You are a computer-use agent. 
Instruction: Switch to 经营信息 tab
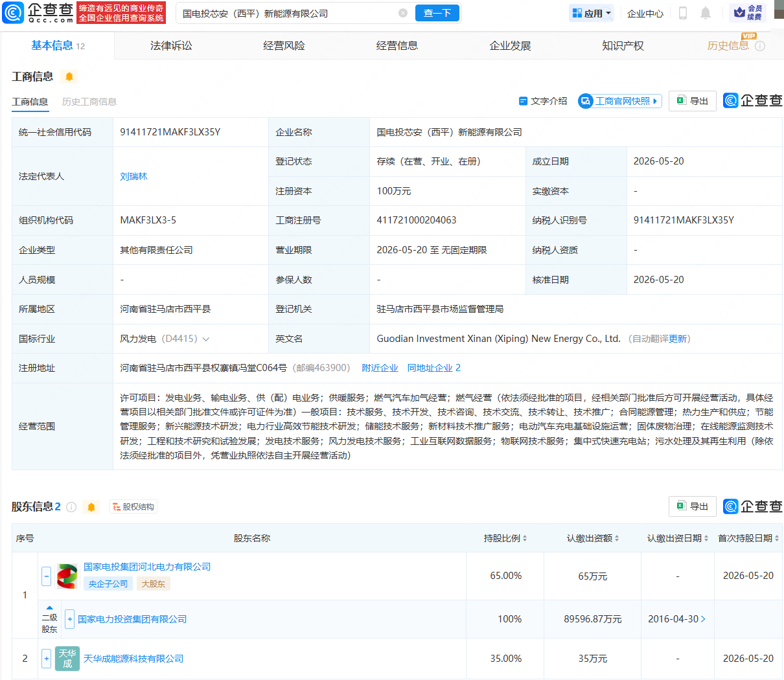[397, 46]
